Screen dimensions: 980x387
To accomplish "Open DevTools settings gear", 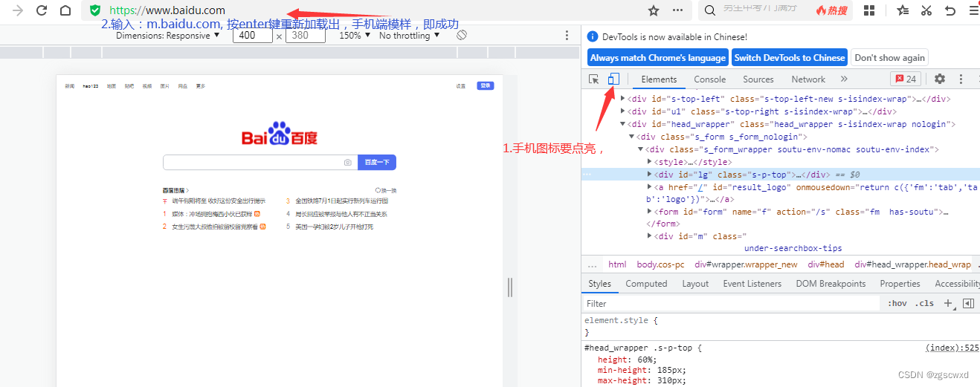I will pos(940,79).
